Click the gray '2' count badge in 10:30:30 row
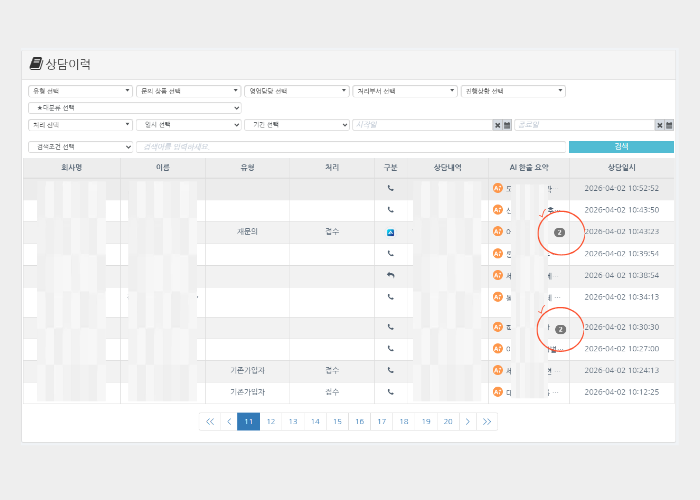The width and height of the screenshot is (700, 500). [560, 328]
